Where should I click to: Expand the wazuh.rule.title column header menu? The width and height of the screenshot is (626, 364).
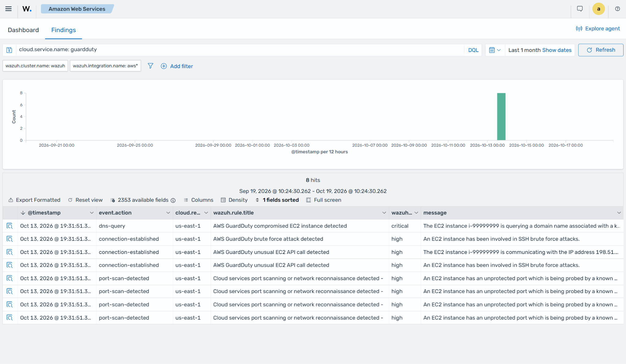click(384, 213)
